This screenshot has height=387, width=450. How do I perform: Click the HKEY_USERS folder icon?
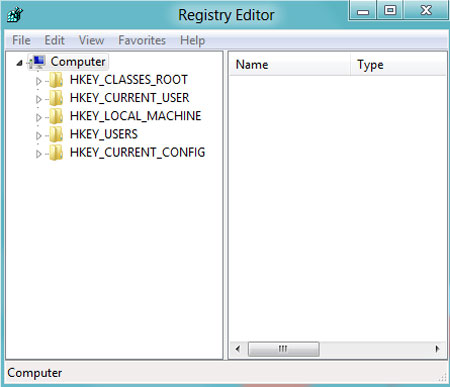point(56,134)
